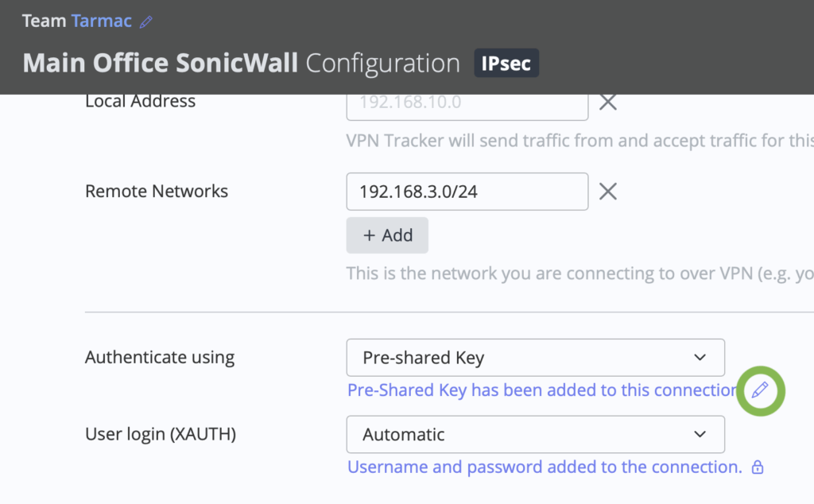Expand the User login Automatic dropdown
The height and width of the screenshot is (504, 814).
(x=535, y=435)
